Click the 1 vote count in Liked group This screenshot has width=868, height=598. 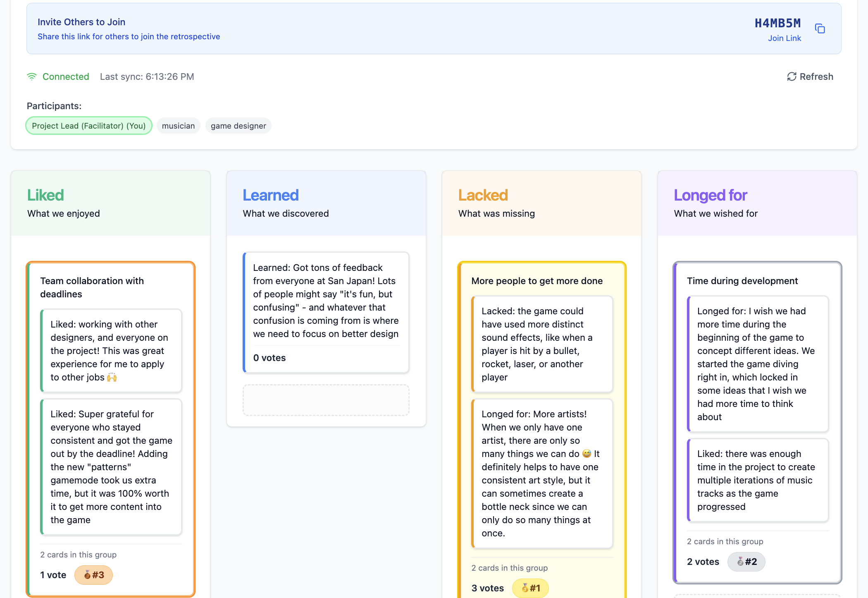(x=53, y=575)
